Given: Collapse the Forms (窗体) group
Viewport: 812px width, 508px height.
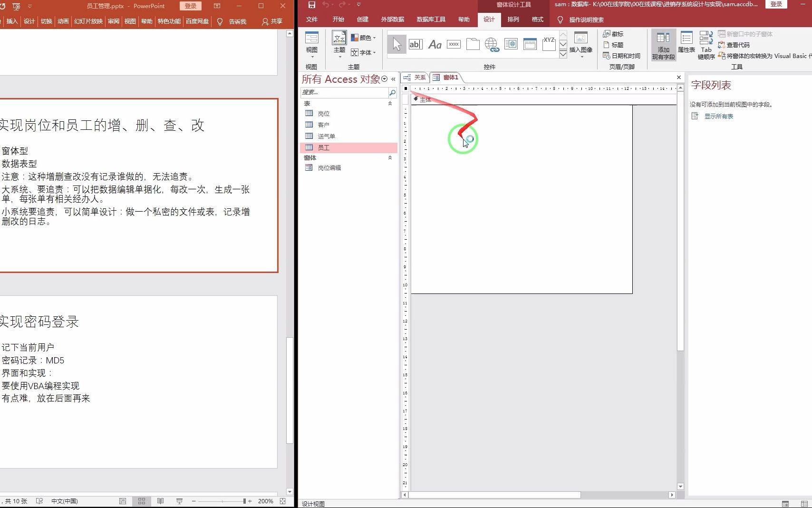Looking at the screenshot, I should pyautogui.click(x=390, y=157).
